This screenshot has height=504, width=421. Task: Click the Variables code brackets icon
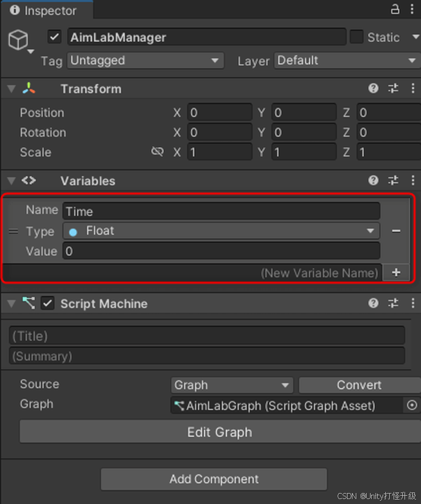pyautogui.click(x=29, y=180)
